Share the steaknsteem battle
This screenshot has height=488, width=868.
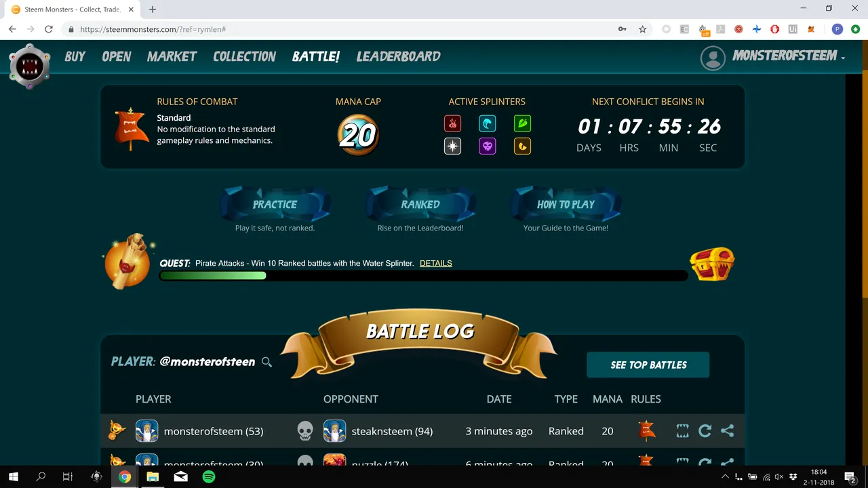[x=728, y=430]
